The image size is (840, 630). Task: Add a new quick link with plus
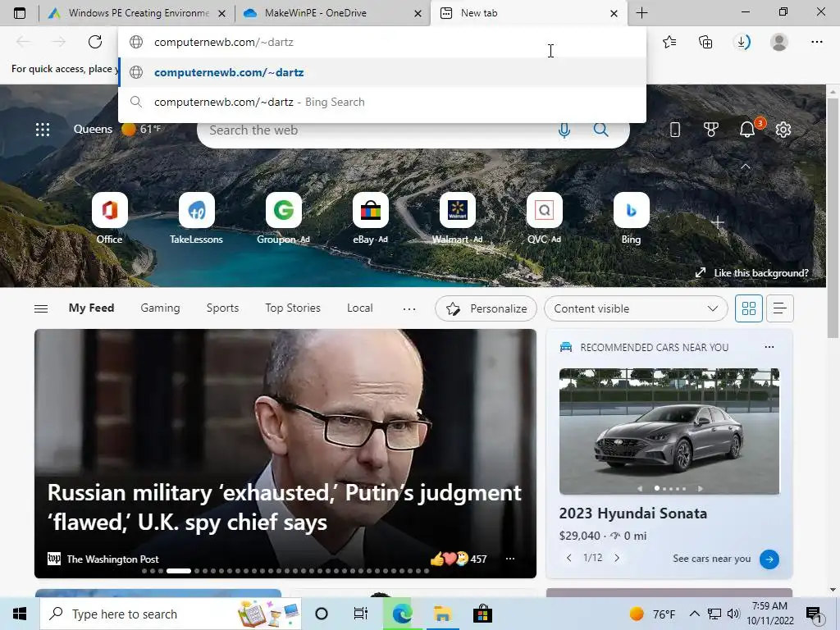(718, 221)
